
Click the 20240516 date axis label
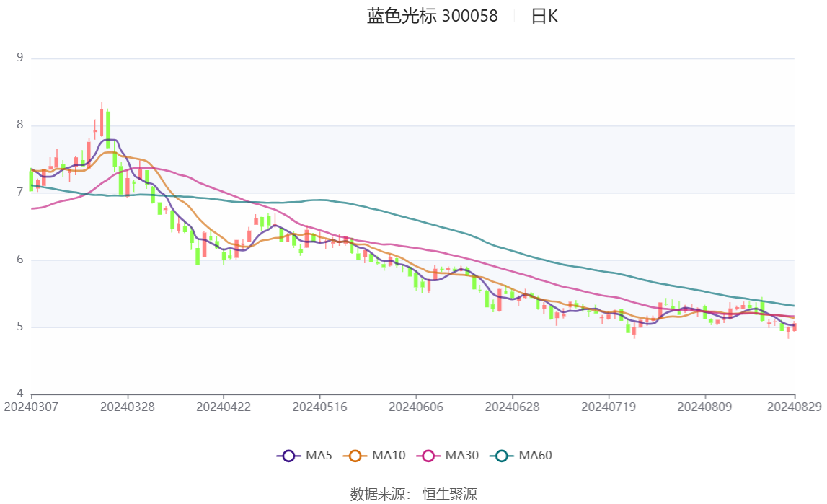[x=319, y=407]
